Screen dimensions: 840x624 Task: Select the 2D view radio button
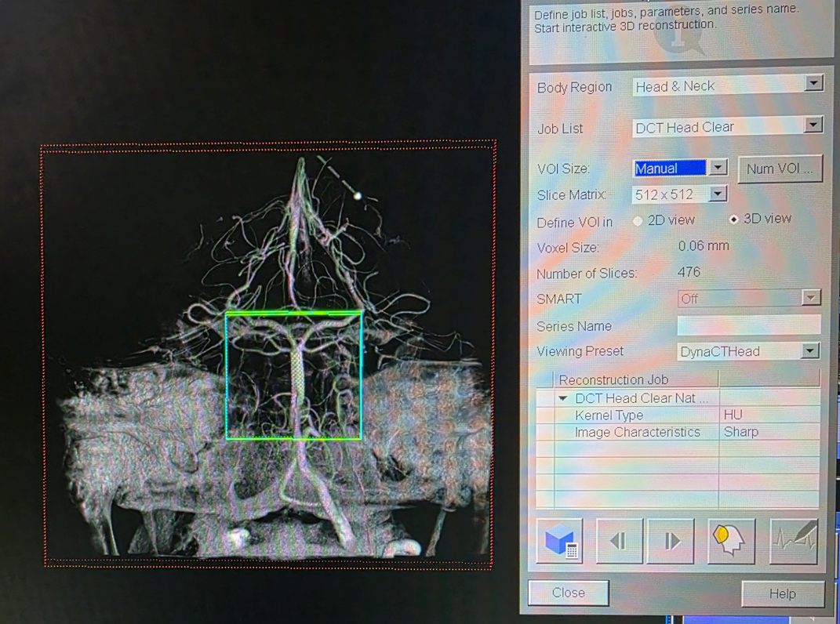click(638, 221)
